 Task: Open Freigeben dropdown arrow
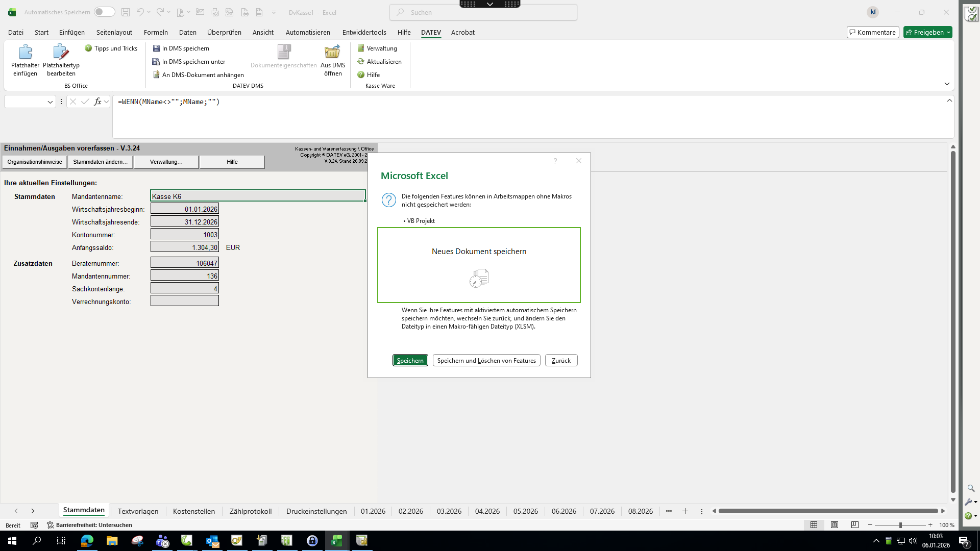tap(948, 32)
